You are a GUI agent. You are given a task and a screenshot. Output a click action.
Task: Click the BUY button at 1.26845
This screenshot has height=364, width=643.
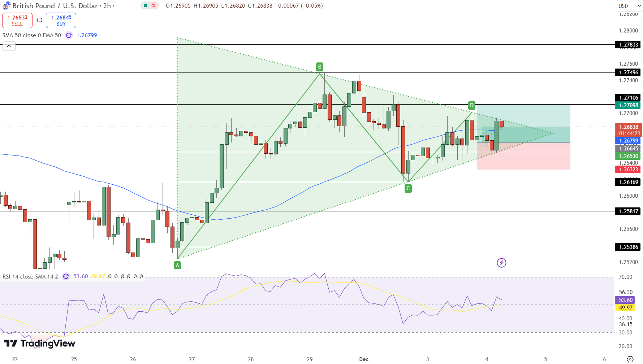[x=61, y=20]
